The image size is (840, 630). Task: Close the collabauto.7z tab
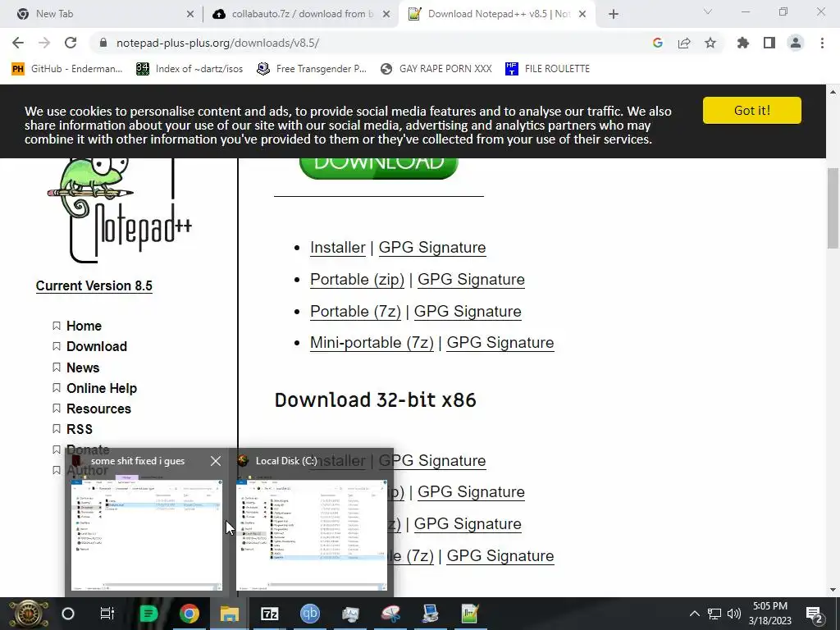tap(386, 15)
